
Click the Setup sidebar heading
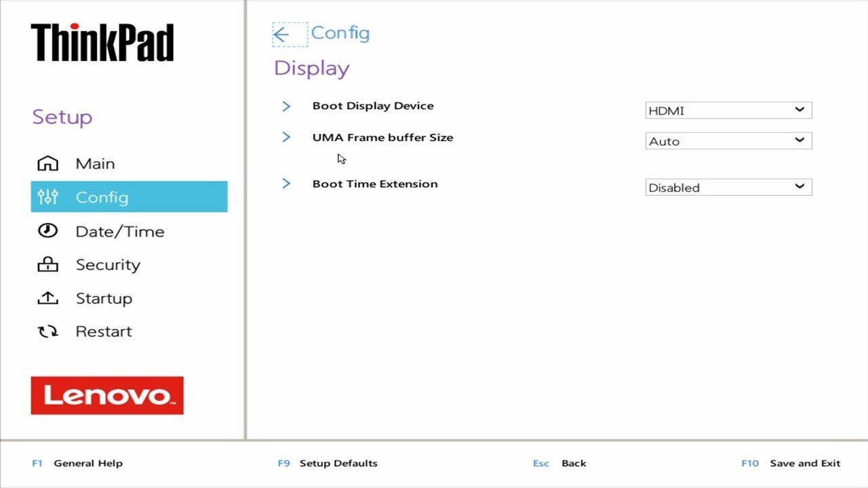tap(62, 117)
